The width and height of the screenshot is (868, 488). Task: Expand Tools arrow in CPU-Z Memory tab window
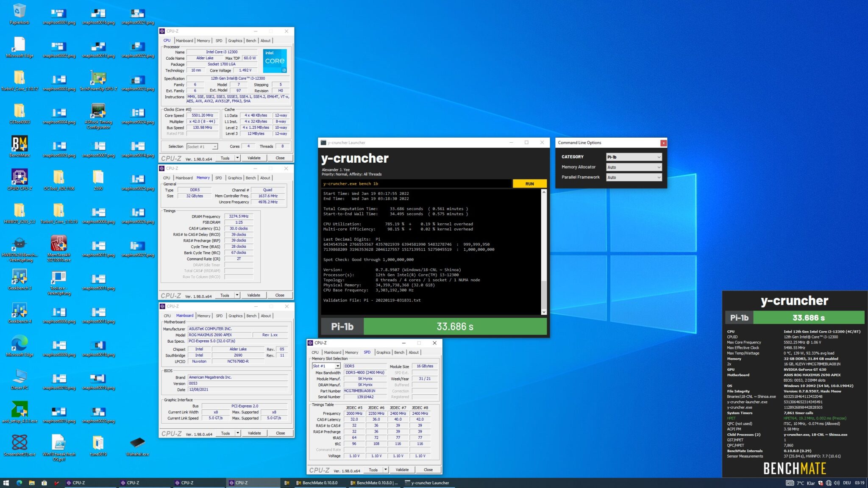237,295
